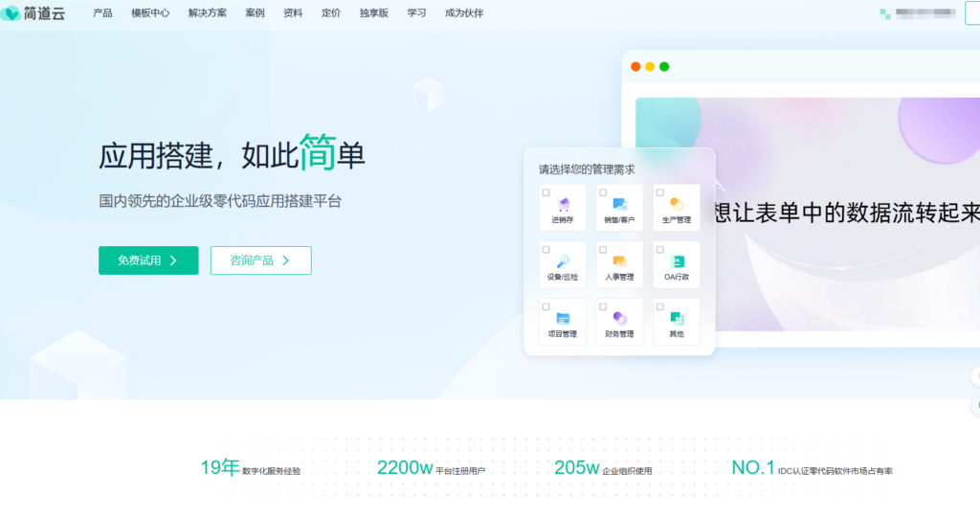Image resolution: width=980 pixels, height=518 pixels.
Task: Click the 人事管理 card icon
Action: pos(619,261)
